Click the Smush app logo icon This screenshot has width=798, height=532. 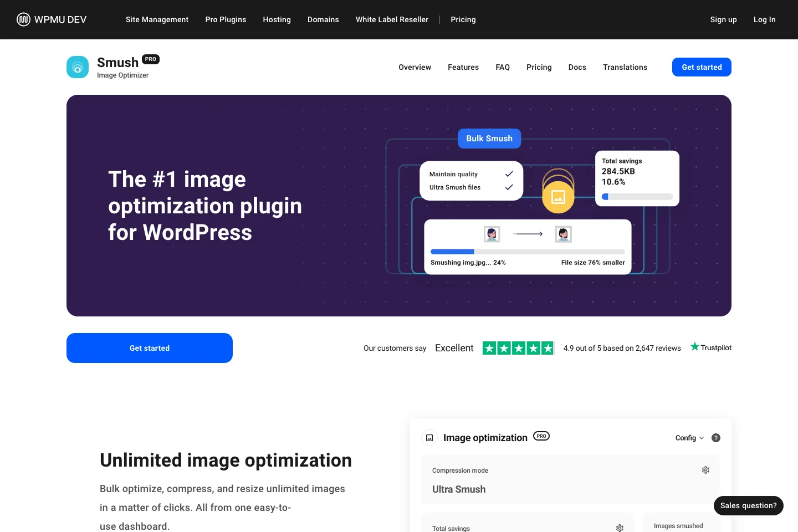point(78,67)
